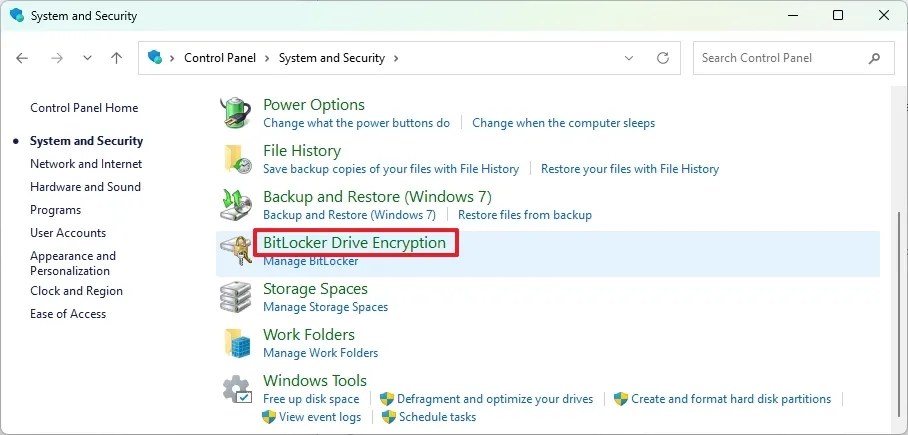Viewport: 908px width, 435px height.
Task: Open Ease of Access category
Action: (x=68, y=314)
